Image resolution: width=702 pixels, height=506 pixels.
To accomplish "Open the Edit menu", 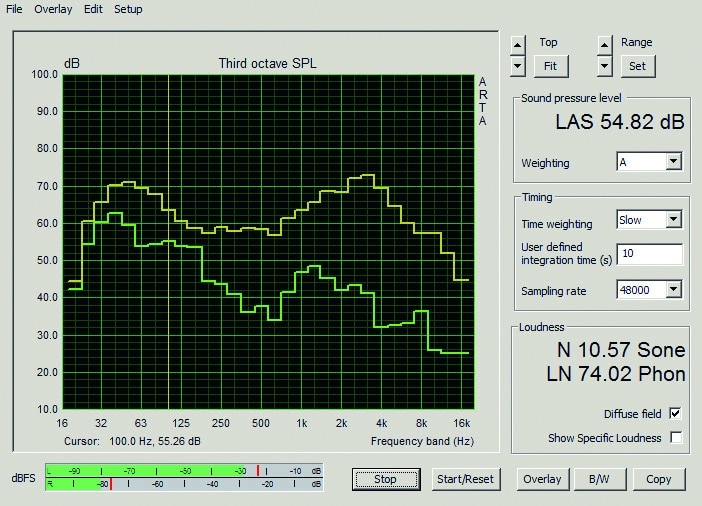I will (93, 9).
